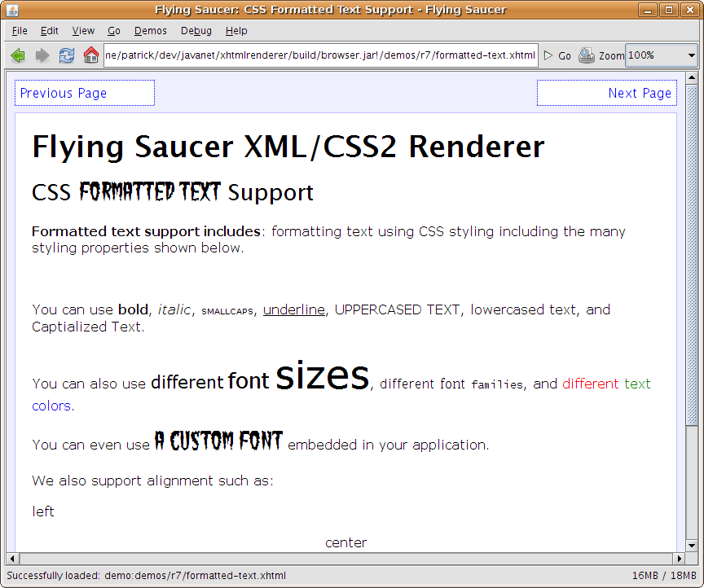Close the Flying Saucer window
The height and width of the screenshot is (588, 704).
[x=689, y=10]
